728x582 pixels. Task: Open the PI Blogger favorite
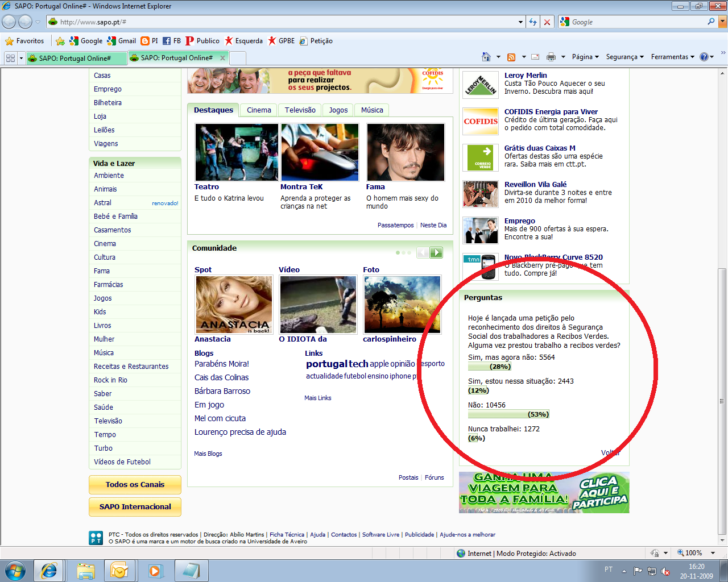point(150,41)
